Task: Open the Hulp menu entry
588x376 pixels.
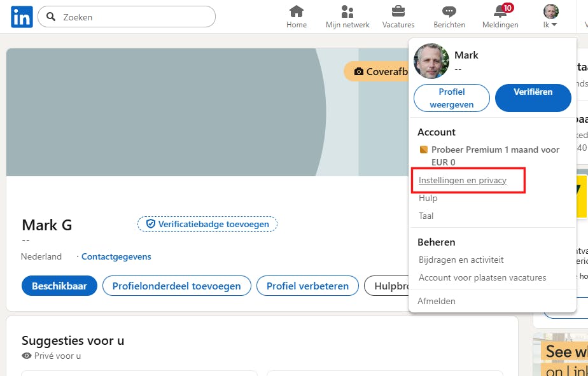Action: point(428,198)
